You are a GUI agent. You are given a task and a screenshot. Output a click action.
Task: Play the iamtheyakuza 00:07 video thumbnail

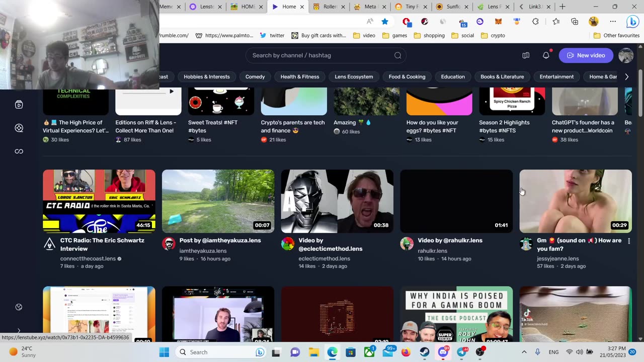(x=218, y=201)
